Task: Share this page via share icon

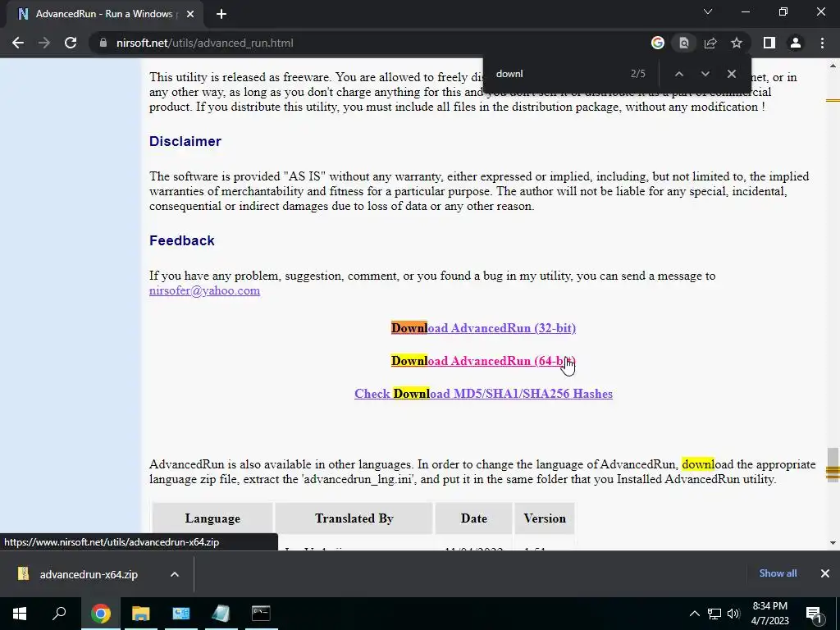Action: pos(710,43)
